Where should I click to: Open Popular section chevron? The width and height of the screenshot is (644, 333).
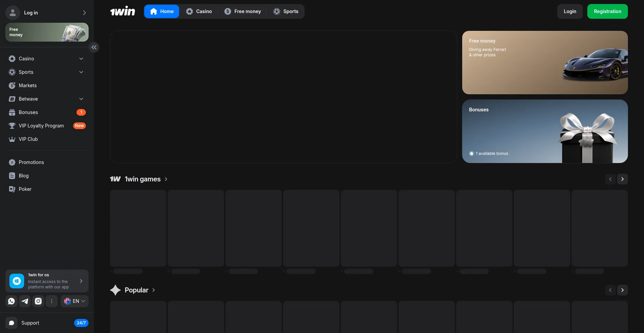(x=154, y=290)
